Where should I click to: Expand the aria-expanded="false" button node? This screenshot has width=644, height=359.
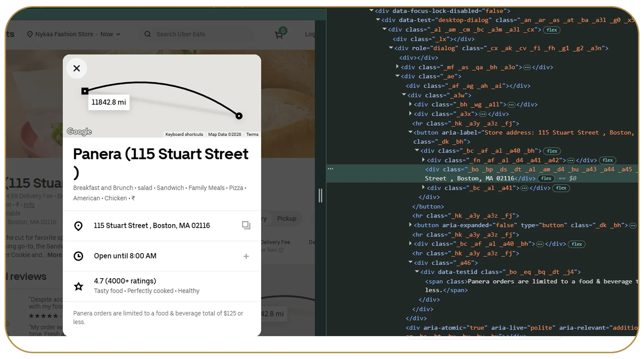click(410, 225)
